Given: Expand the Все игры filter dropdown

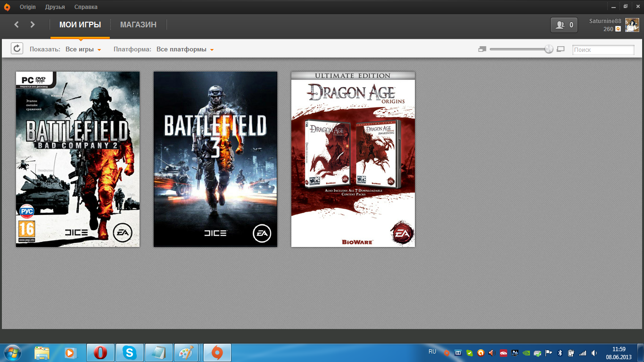Looking at the screenshot, I should [x=83, y=49].
